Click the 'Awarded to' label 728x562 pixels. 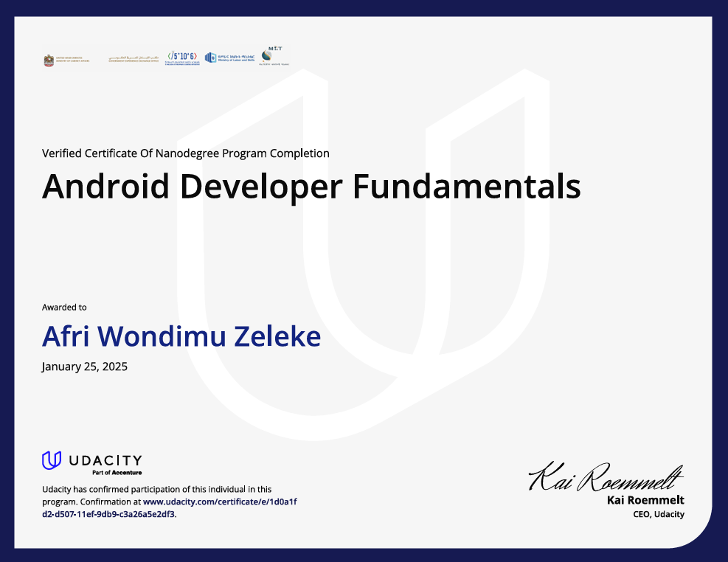coord(64,308)
